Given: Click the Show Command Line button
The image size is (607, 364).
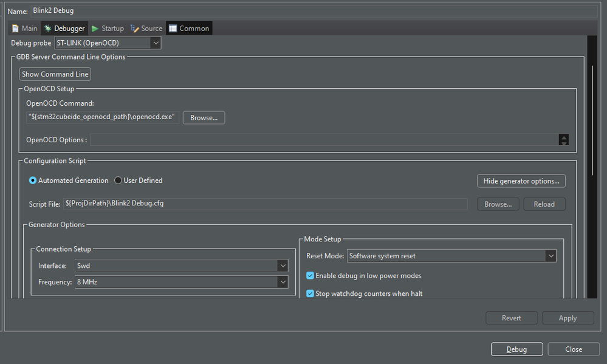Looking at the screenshot, I should (55, 74).
